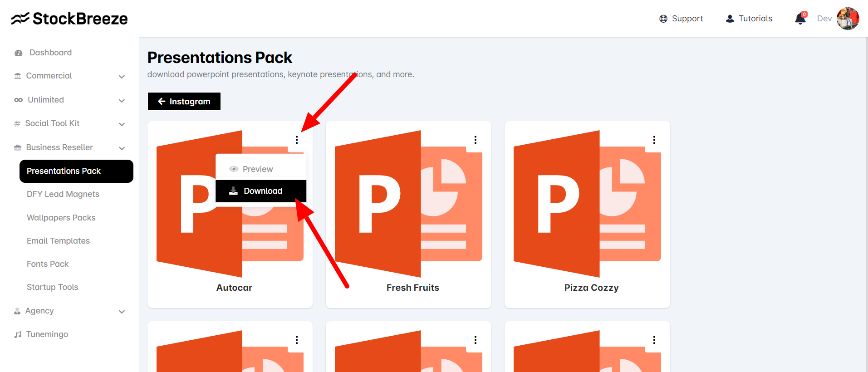Open the Tunemingo link text
The width and height of the screenshot is (868, 372).
(x=47, y=334)
